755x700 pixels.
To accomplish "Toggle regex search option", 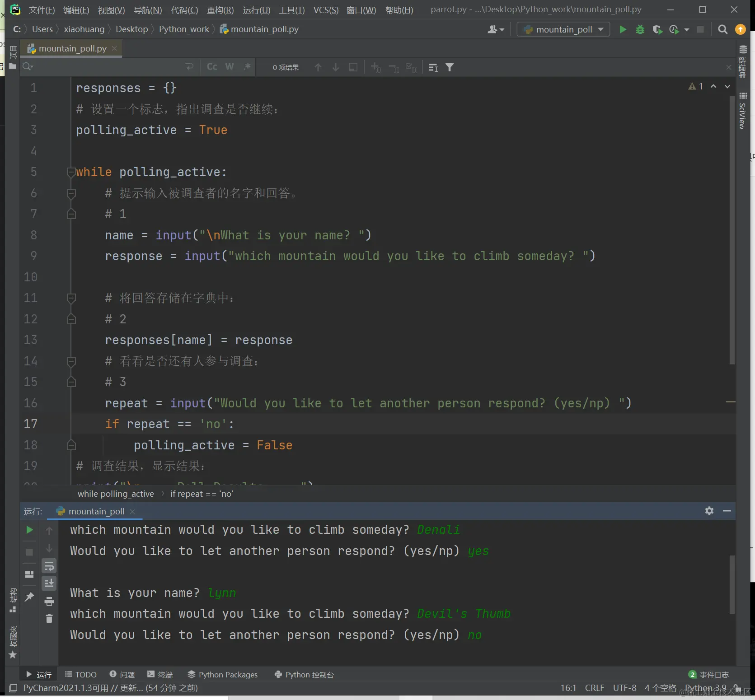I will pos(247,67).
